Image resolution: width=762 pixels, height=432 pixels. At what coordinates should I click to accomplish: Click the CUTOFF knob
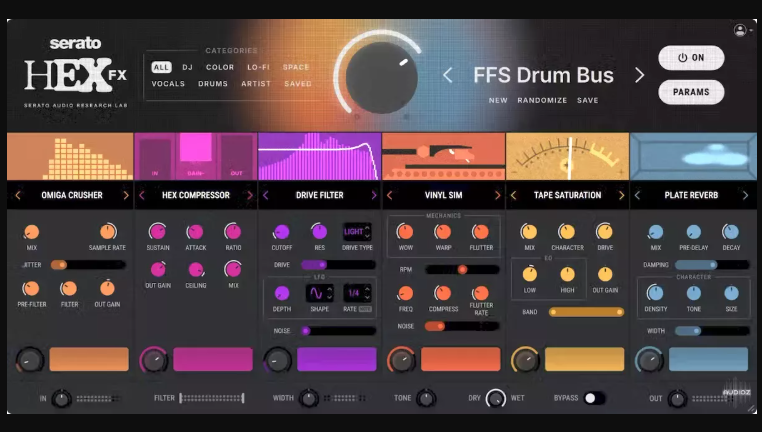point(281,232)
